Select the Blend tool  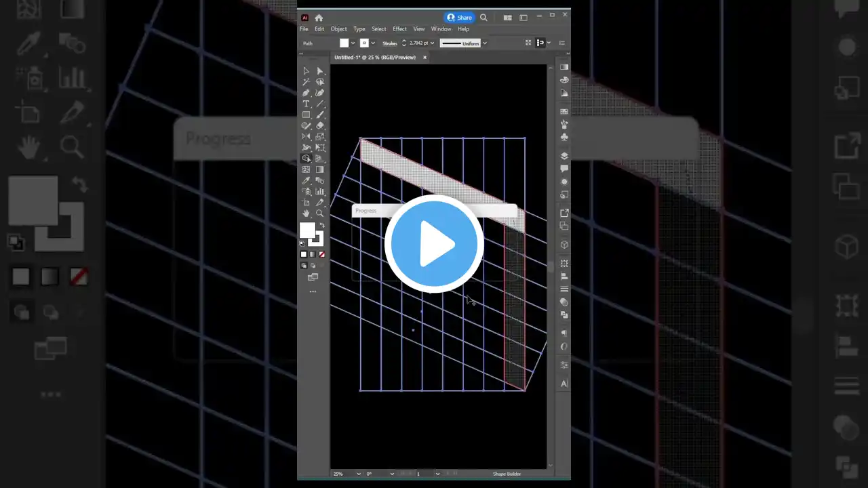pyautogui.click(x=319, y=180)
